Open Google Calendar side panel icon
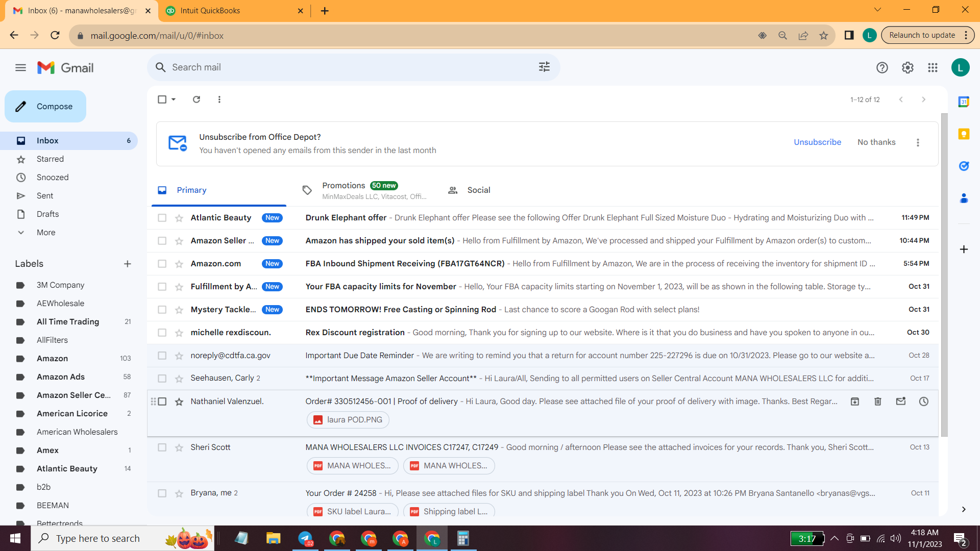Viewport: 980px width, 551px height. [964, 102]
